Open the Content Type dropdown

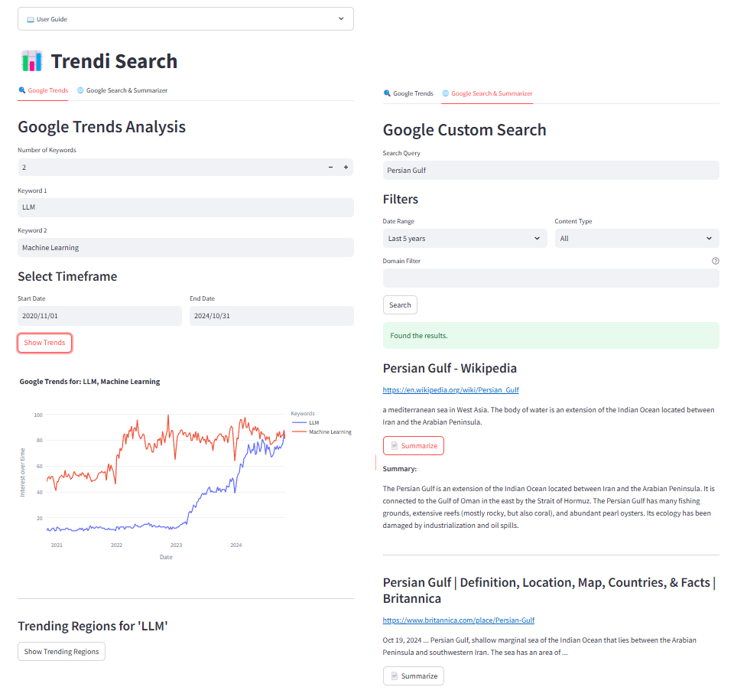click(635, 238)
